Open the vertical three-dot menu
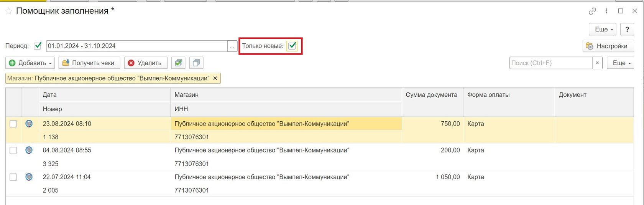The height and width of the screenshot is (205, 644). tap(606, 11)
